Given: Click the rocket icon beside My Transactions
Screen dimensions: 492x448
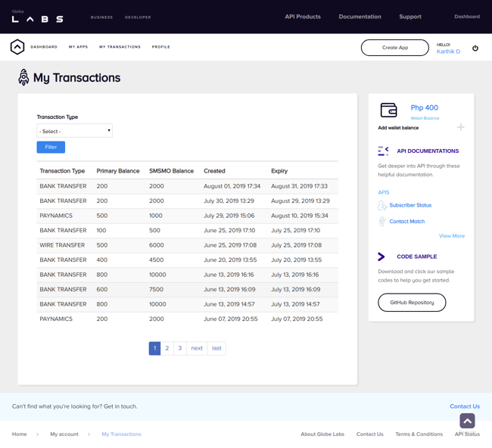Looking at the screenshot, I should pyautogui.click(x=23, y=77).
